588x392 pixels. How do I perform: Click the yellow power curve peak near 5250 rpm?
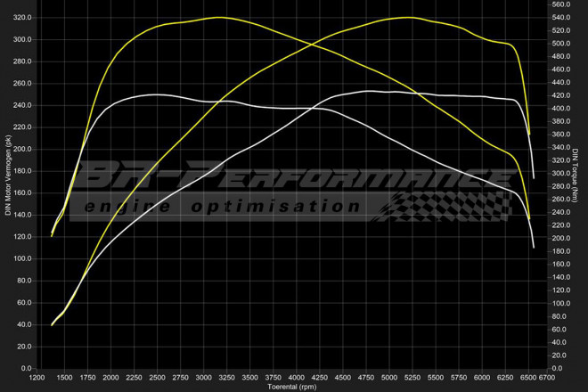pyautogui.click(x=408, y=17)
